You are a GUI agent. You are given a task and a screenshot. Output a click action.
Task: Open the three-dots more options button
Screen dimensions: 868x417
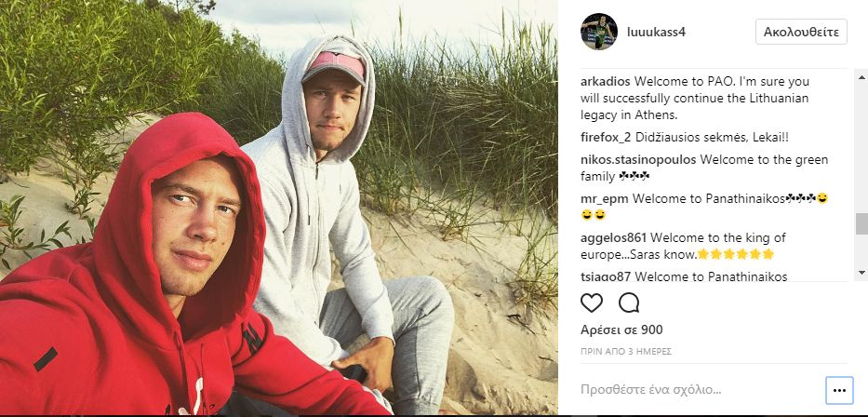click(x=839, y=390)
